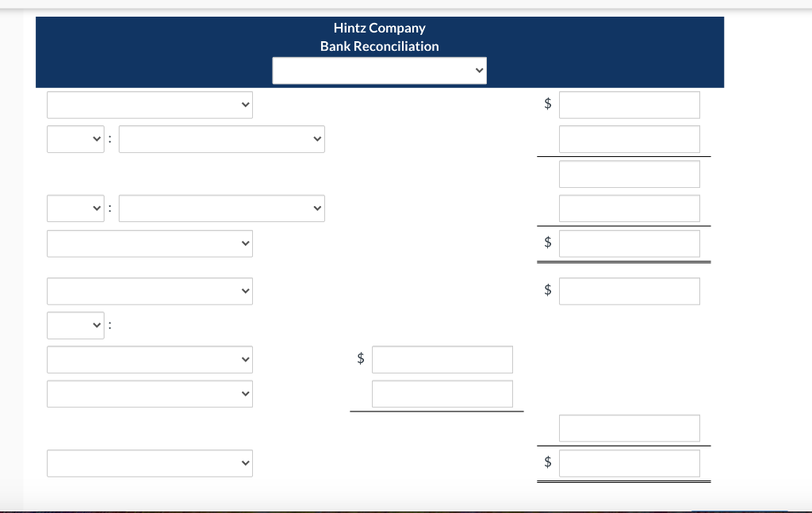
Task: Click the topmost dollar amount input field
Action: tap(629, 105)
